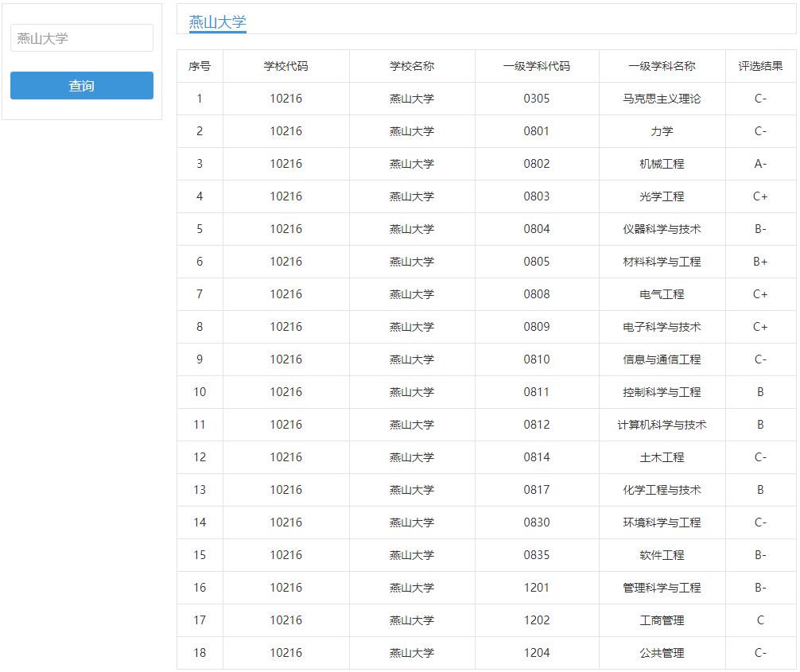Viewport: 800px width, 672px height.
Task: Select the 软件工程 subject cell
Action: tap(662, 556)
